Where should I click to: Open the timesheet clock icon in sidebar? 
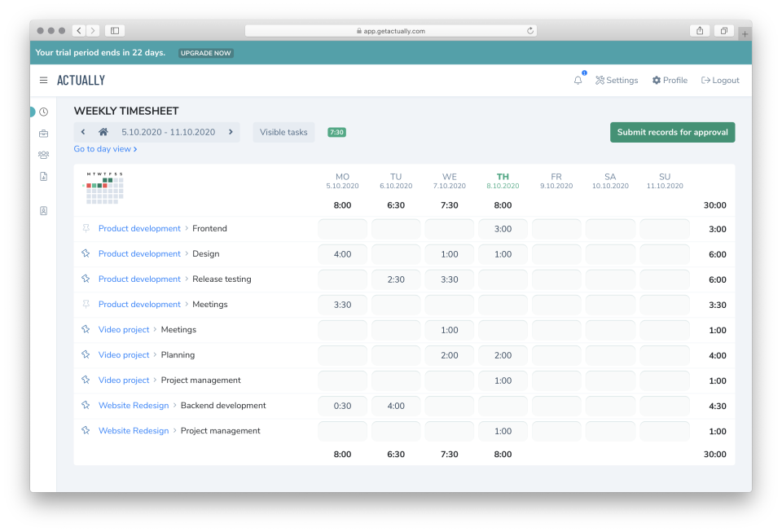(x=44, y=112)
